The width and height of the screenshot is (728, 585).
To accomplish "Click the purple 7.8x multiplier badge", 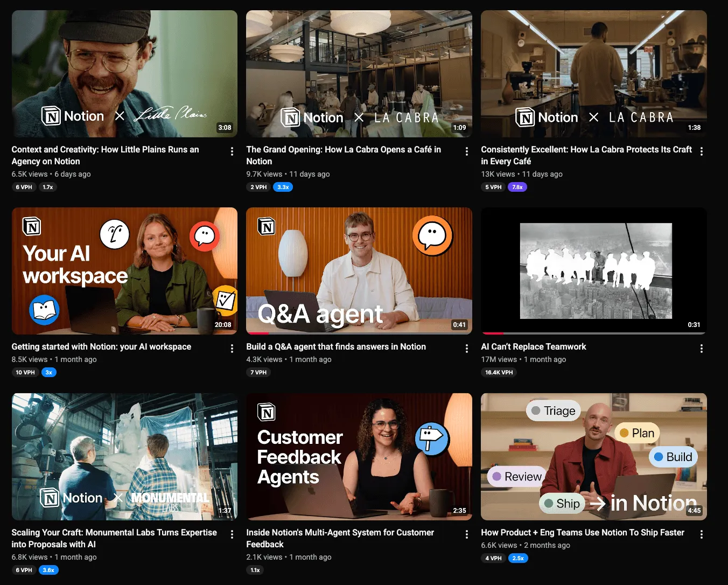I will (517, 187).
